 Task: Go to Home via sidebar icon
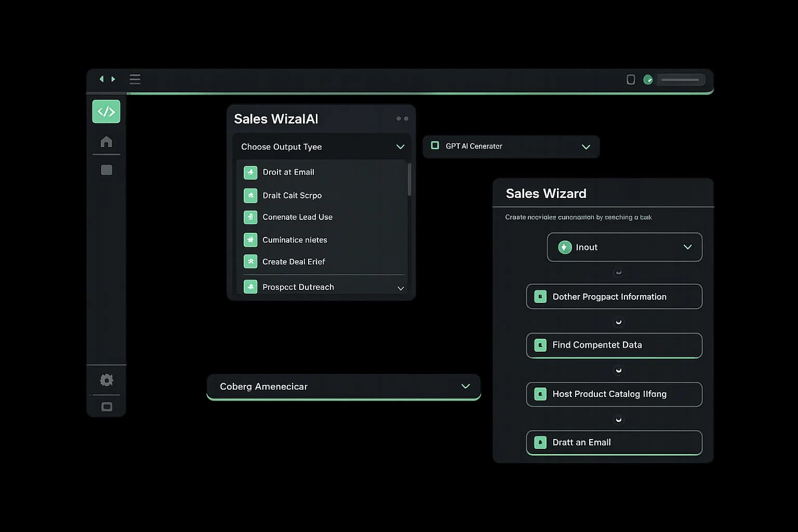(107, 141)
